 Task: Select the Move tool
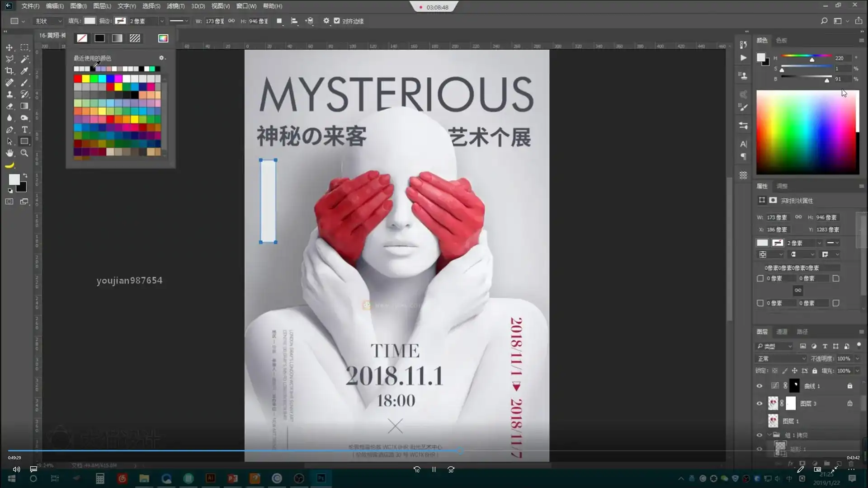click(9, 47)
